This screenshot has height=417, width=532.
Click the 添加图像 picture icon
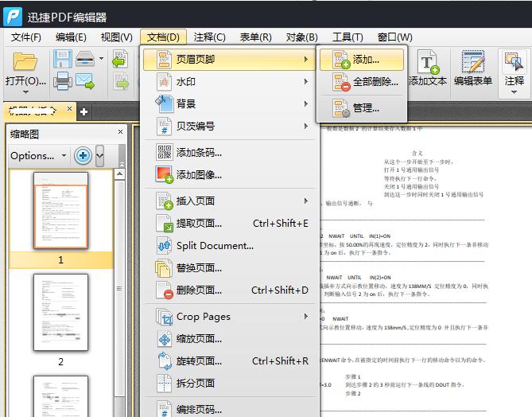click(165, 174)
